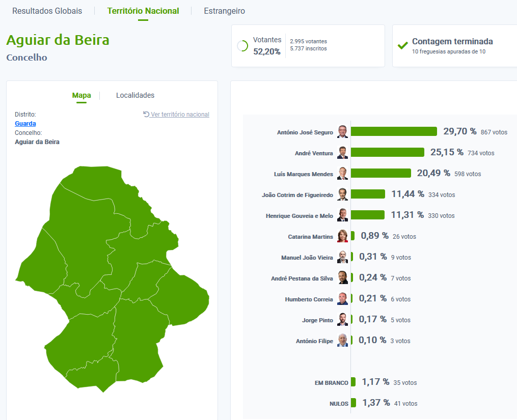The width and height of the screenshot is (517, 420).
Task: Open the Resultados Globais tab
Action: [x=47, y=11]
